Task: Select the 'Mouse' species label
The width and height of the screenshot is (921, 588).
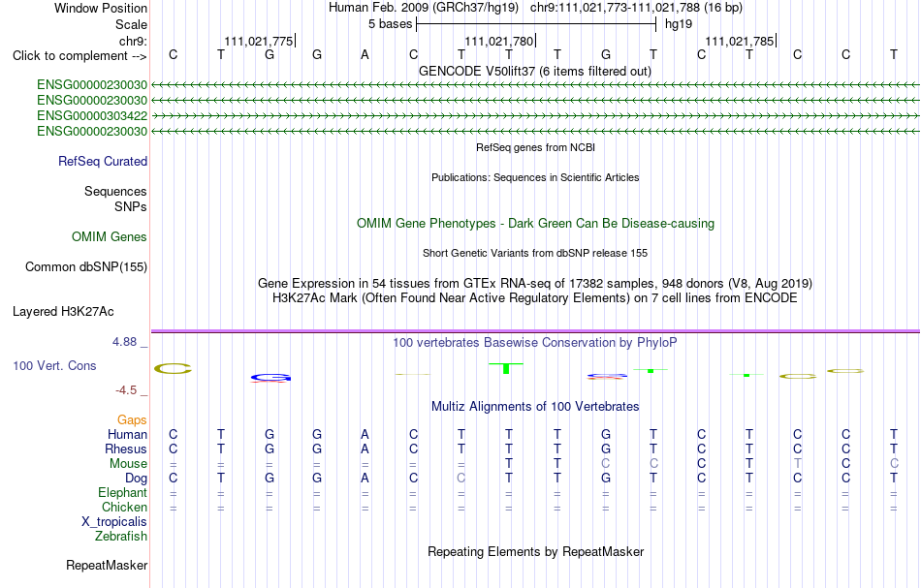Action: click(x=128, y=464)
